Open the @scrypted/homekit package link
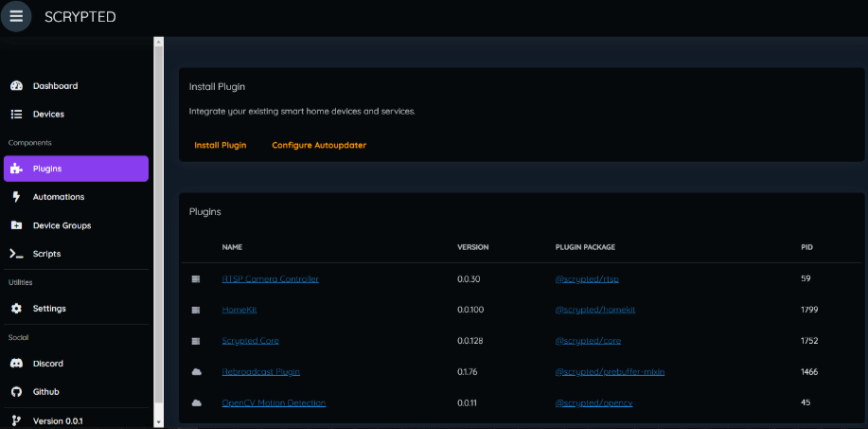The height and width of the screenshot is (429, 868). (595, 310)
